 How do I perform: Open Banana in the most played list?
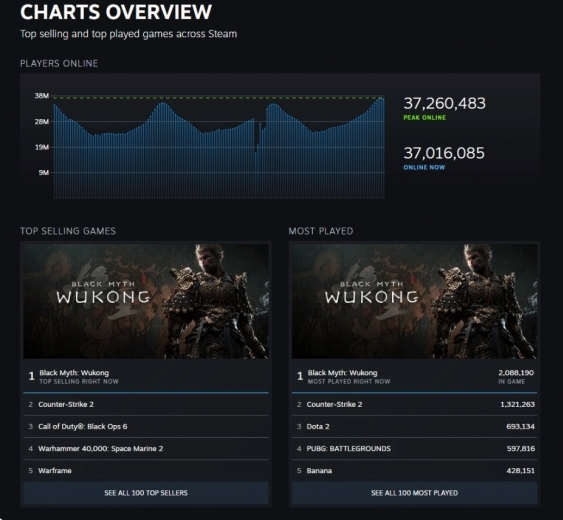click(x=414, y=470)
